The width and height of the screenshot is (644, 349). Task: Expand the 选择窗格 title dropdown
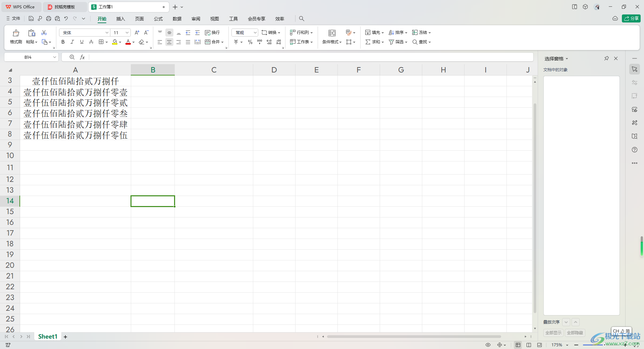tap(567, 59)
